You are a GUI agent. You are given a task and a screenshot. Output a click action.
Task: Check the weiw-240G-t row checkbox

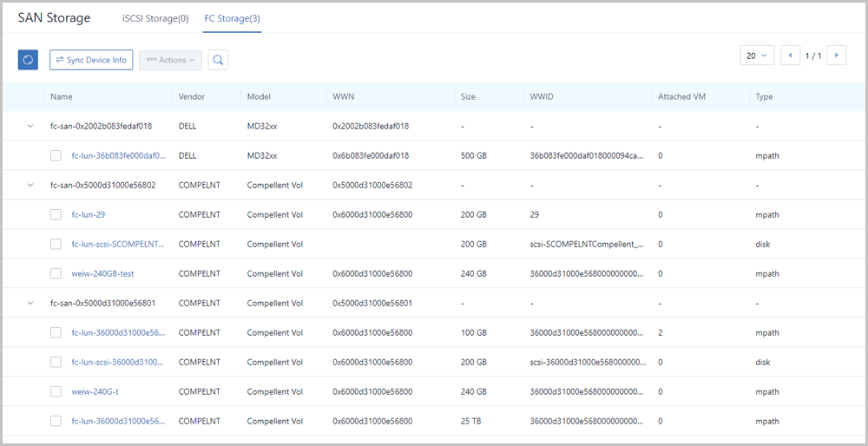click(x=56, y=392)
